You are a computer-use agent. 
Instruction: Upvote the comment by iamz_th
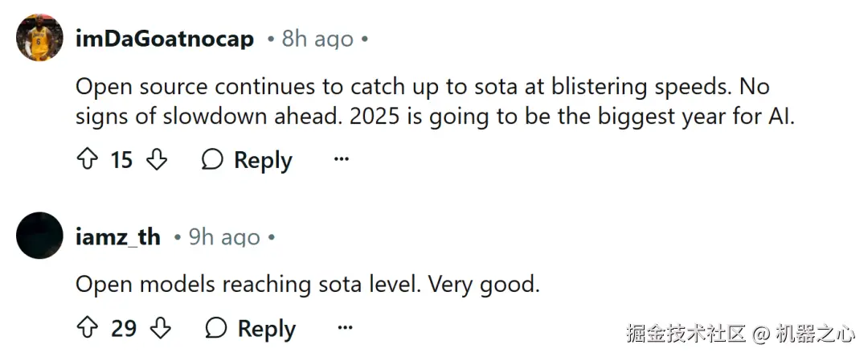coord(87,328)
